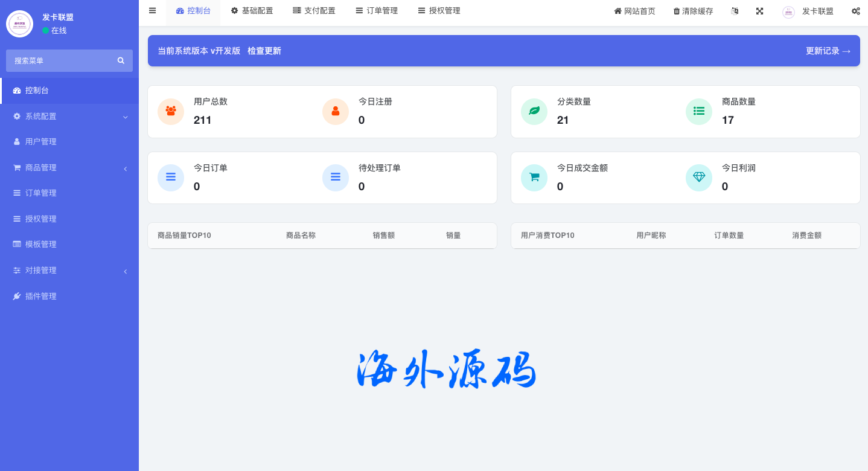Screen dimensions: 868x471
Task: Click the orange user total icon
Action: coord(171,111)
